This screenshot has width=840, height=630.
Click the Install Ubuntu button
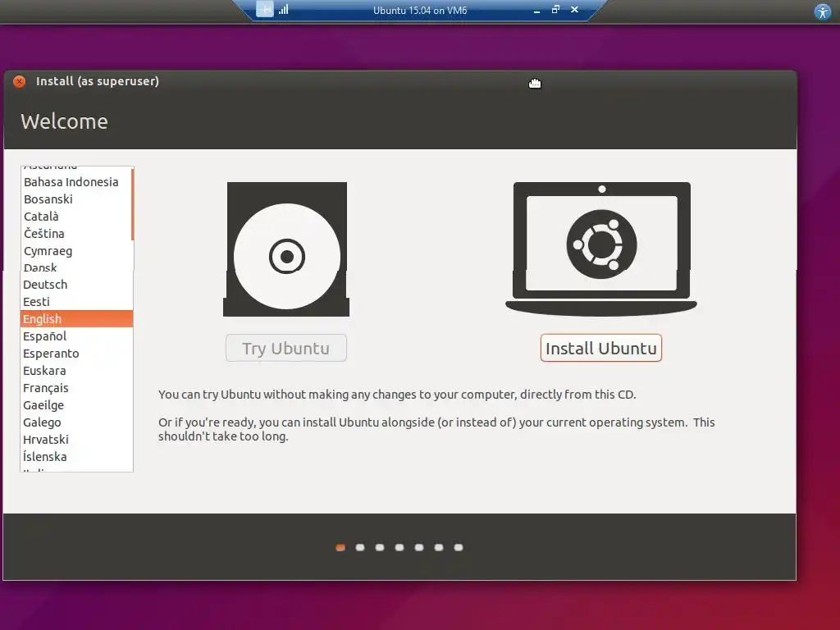(x=601, y=348)
